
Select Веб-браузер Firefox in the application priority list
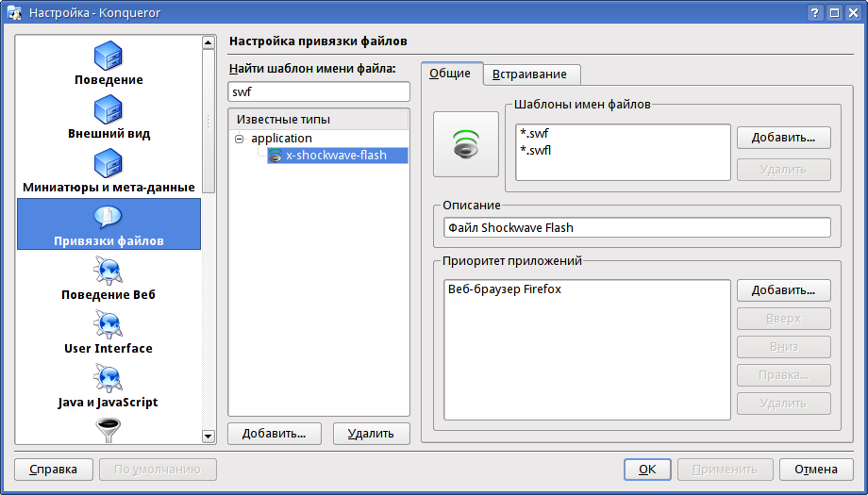click(x=505, y=289)
